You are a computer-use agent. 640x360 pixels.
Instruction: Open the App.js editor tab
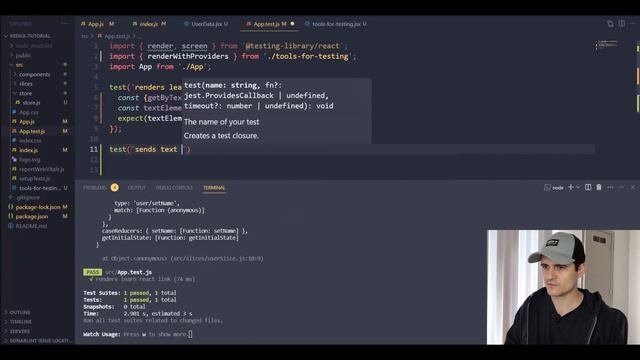tap(97, 24)
